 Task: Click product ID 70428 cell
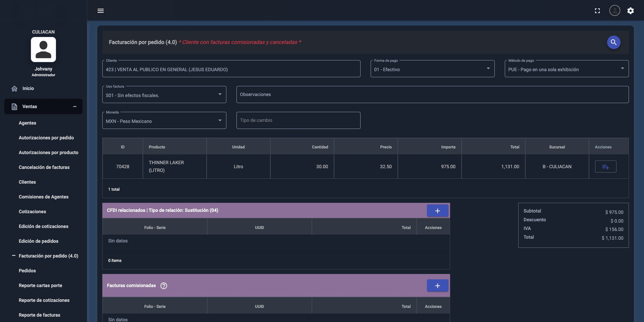point(123,167)
